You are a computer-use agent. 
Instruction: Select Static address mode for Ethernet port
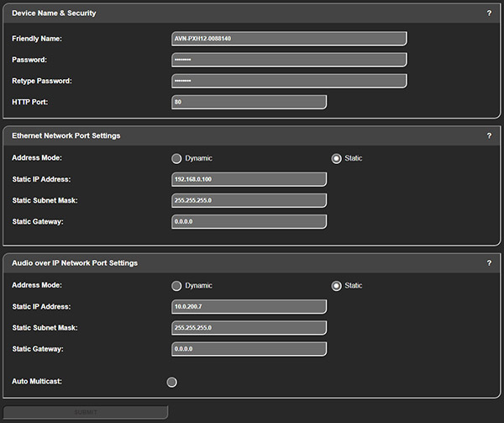[337, 158]
